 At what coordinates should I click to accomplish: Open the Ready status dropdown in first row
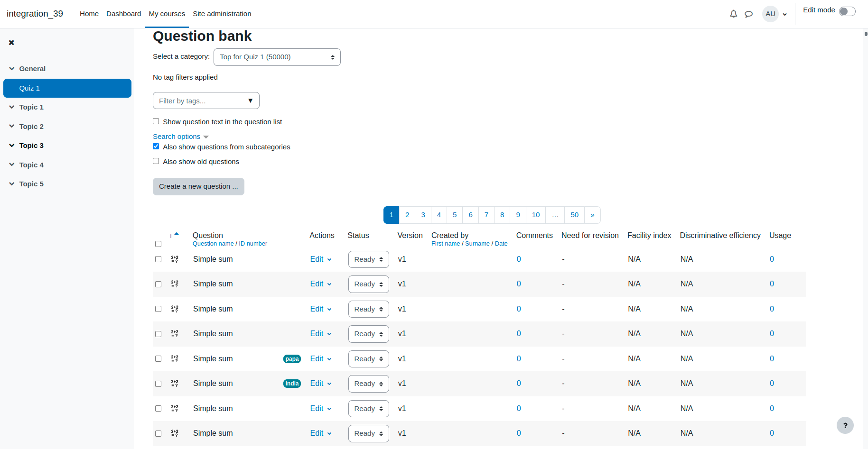369,259
